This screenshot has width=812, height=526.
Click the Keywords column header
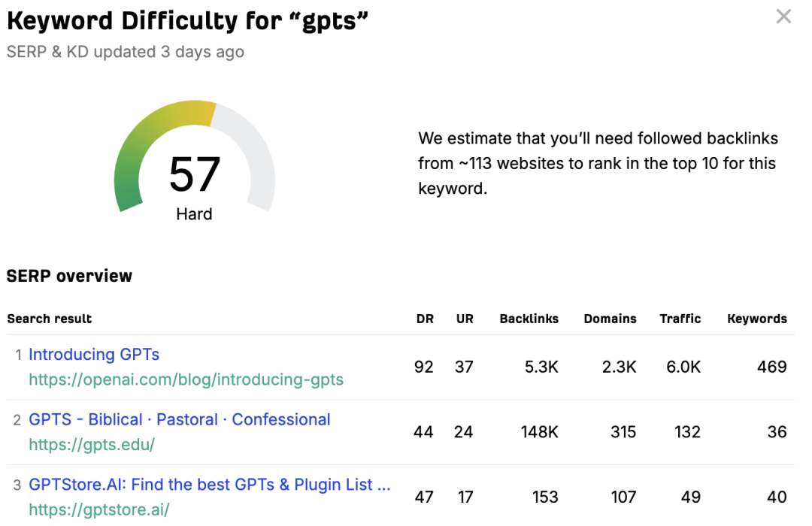coord(756,319)
